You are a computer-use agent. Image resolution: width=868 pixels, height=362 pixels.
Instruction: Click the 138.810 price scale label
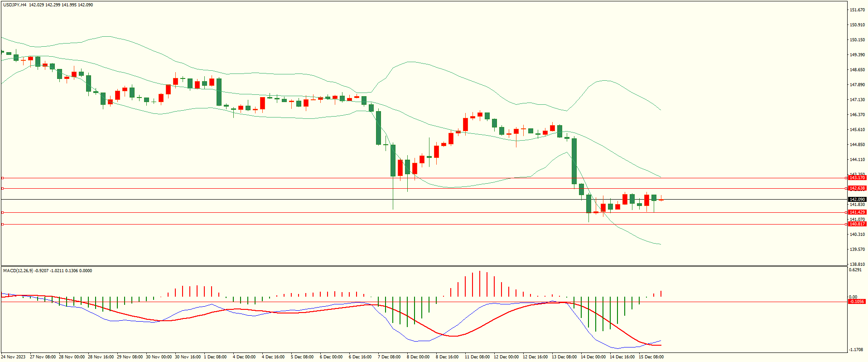point(857,264)
